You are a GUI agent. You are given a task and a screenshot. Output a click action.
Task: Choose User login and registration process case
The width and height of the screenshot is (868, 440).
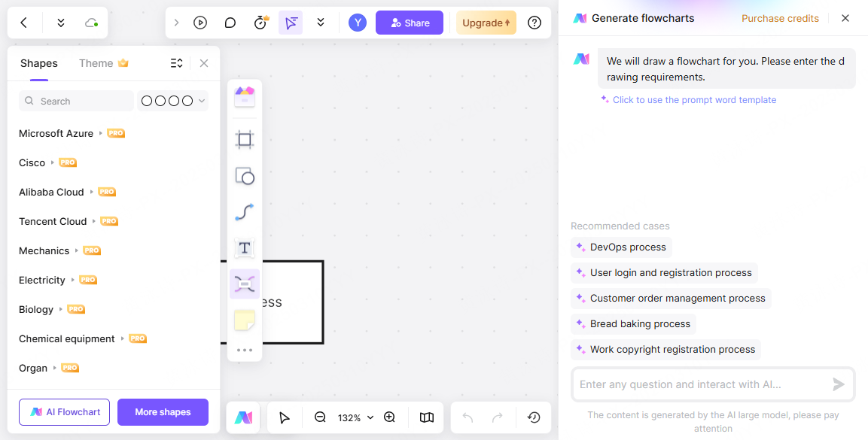(x=664, y=272)
